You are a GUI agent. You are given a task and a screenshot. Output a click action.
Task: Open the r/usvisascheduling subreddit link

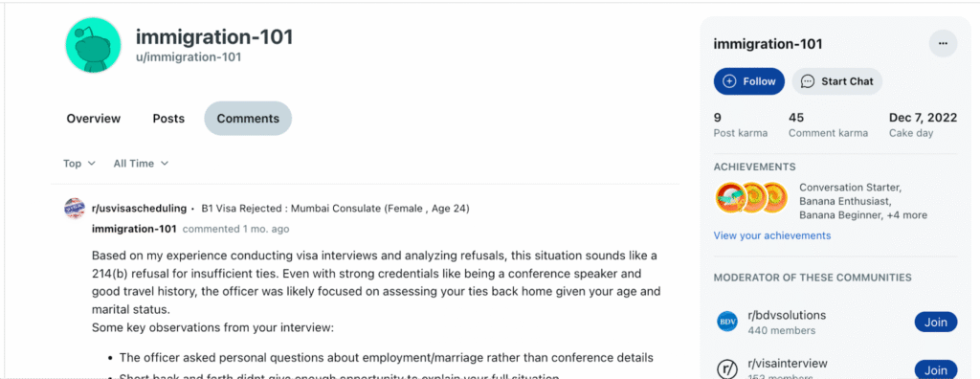(139, 209)
